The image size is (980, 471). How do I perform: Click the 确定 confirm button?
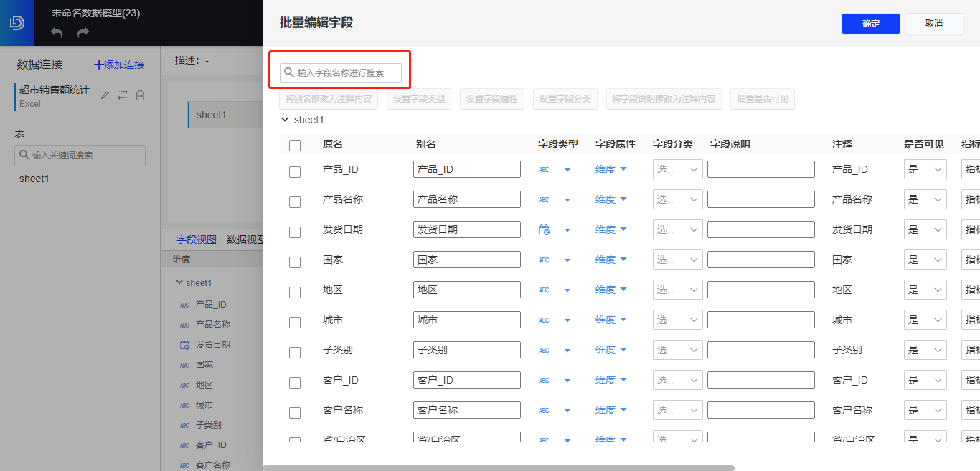[870, 23]
